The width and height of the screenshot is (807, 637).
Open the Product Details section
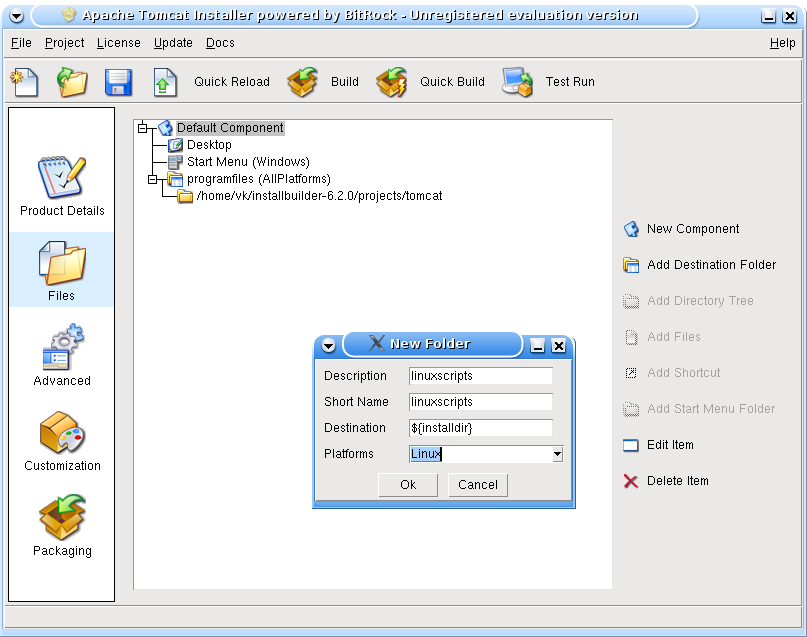pos(62,186)
